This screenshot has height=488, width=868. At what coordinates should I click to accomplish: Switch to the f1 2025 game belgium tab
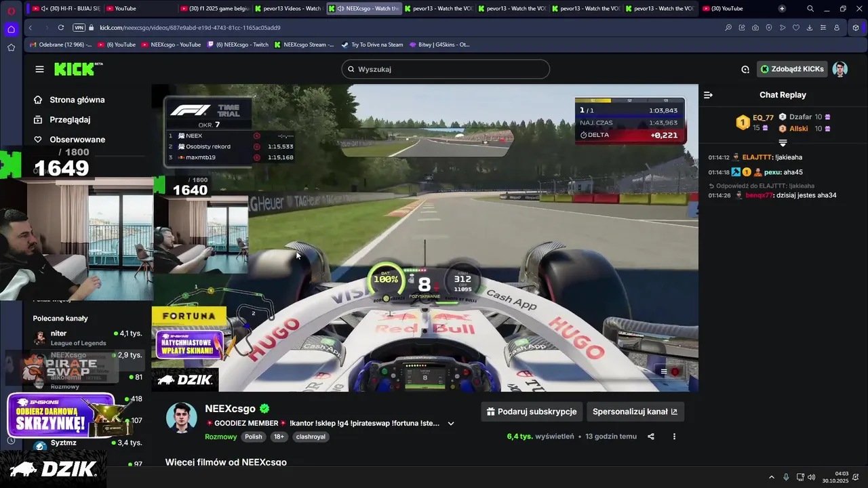214,9
